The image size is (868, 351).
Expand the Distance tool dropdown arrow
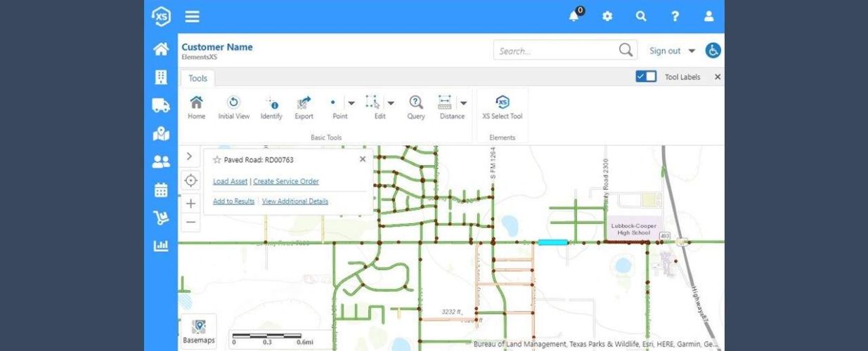coord(463,102)
